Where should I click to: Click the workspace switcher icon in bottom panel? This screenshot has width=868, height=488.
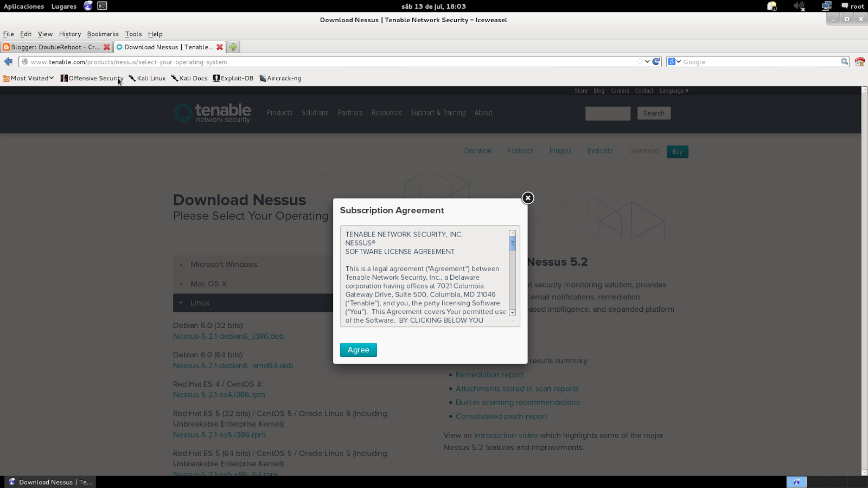click(x=796, y=482)
